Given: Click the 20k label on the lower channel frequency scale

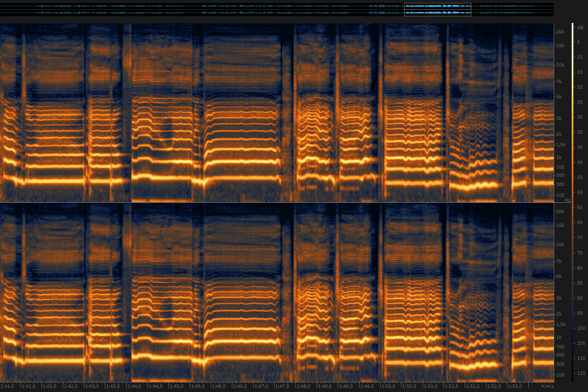Looking at the screenshot, I should [x=560, y=211].
